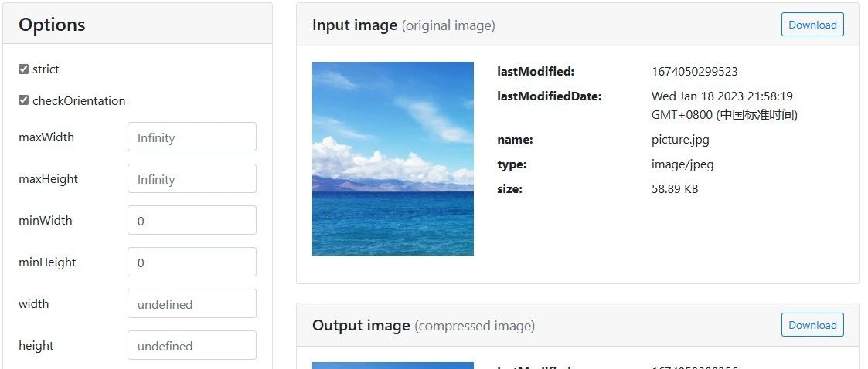
Task: Click the maxWidth label text
Action: 46,137
